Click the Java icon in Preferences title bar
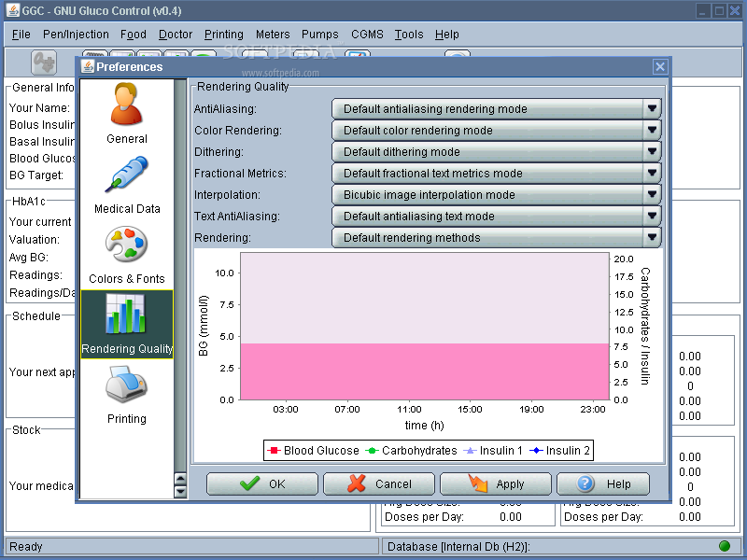The width and height of the screenshot is (747, 560). tap(87, 66)
